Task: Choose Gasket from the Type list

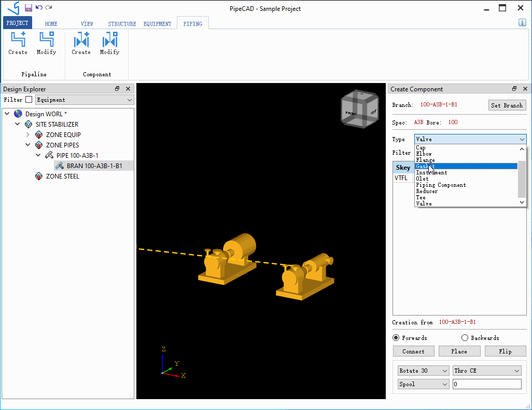Action: coord(466,166)
